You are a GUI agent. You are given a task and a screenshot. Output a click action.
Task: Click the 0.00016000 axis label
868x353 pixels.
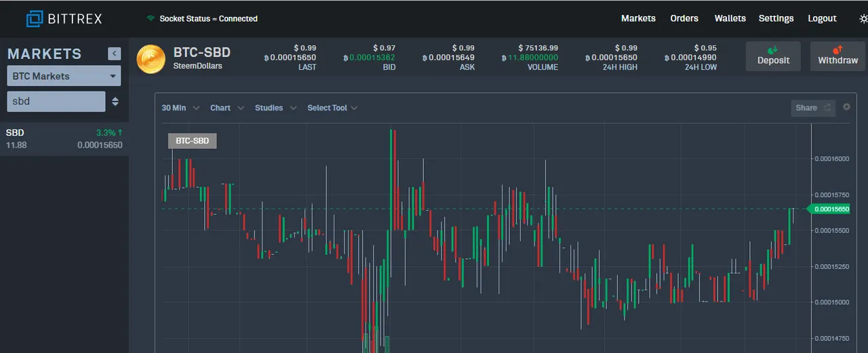pos(831,159)
